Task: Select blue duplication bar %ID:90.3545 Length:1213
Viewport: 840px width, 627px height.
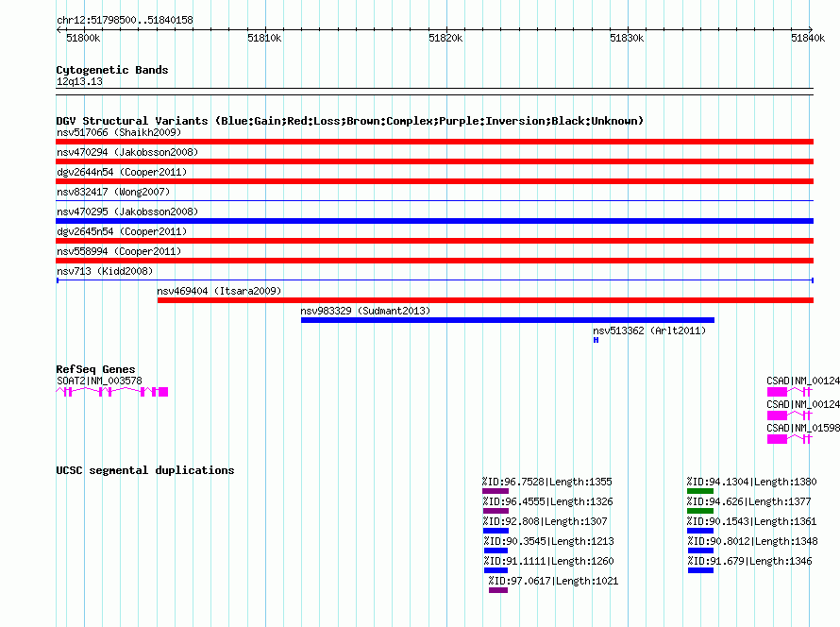Action: tap(496, 551)
